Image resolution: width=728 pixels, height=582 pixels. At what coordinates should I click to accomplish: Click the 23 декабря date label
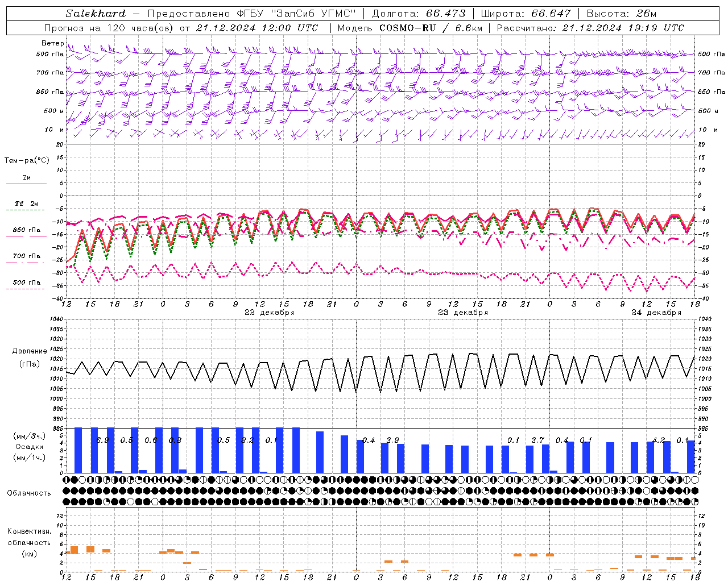[x=462, y=313]
